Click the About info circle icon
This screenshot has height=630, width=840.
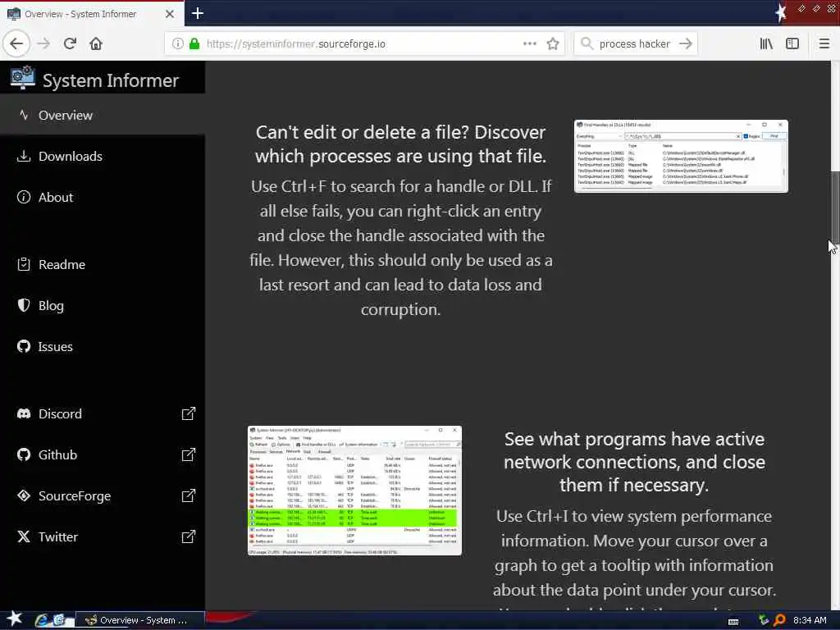(24, 197)
